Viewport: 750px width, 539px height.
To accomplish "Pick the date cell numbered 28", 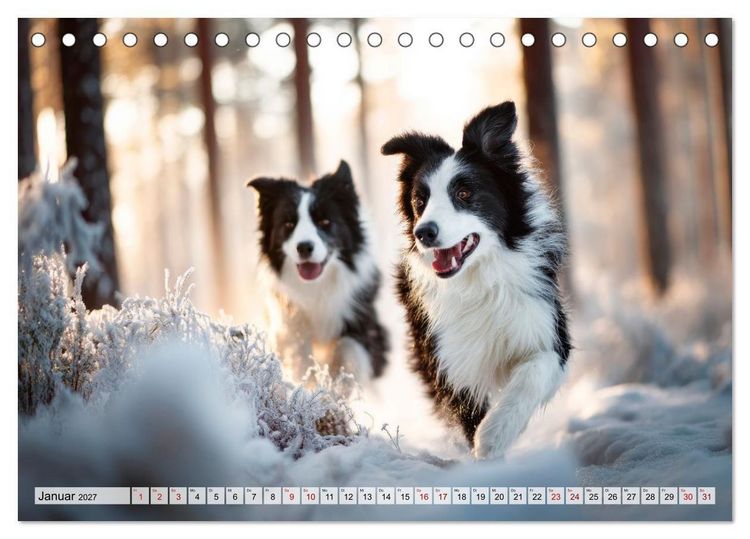I will [650, 495].
